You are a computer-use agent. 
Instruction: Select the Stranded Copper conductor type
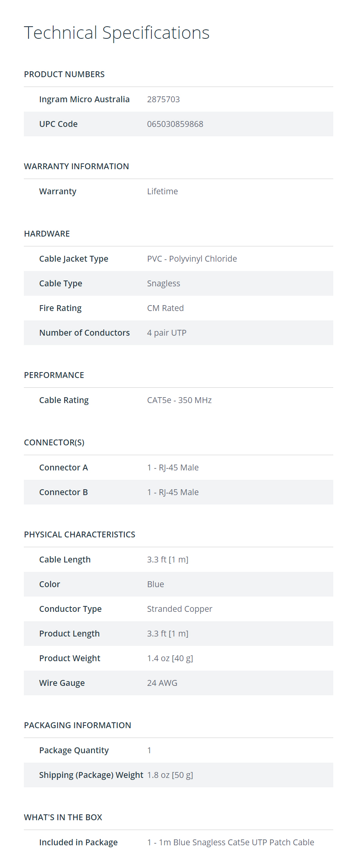point(180,609)
